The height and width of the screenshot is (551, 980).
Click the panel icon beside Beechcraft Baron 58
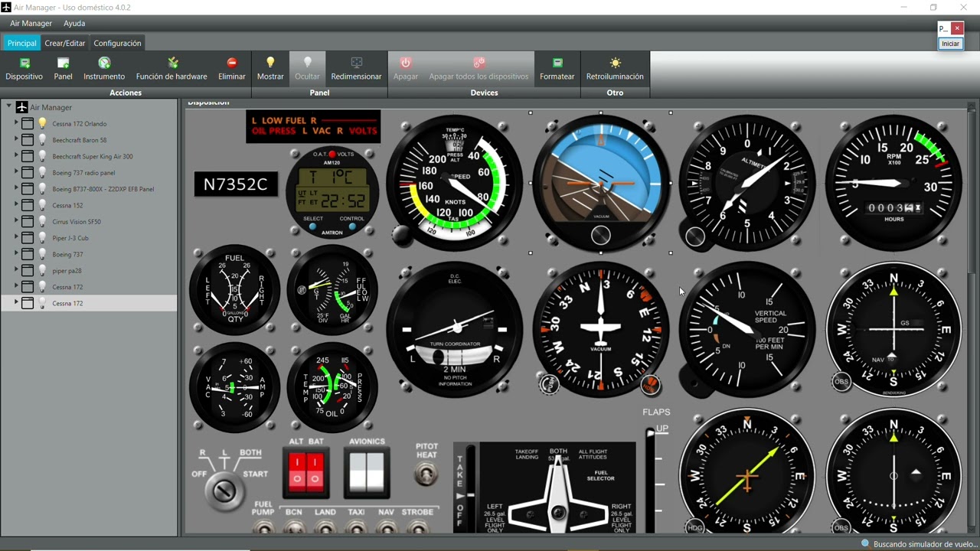tap(28, 140)
